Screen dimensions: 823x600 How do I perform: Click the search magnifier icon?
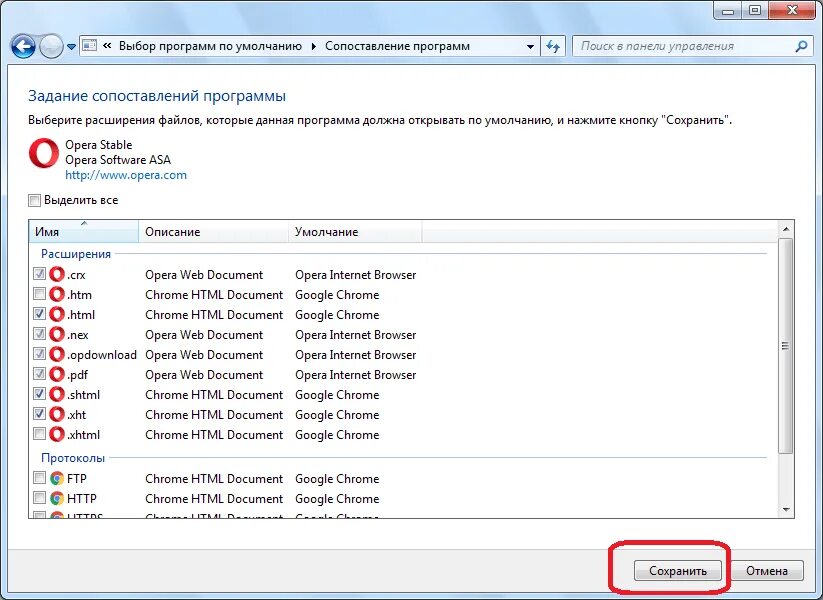click(x=801, y=46)
